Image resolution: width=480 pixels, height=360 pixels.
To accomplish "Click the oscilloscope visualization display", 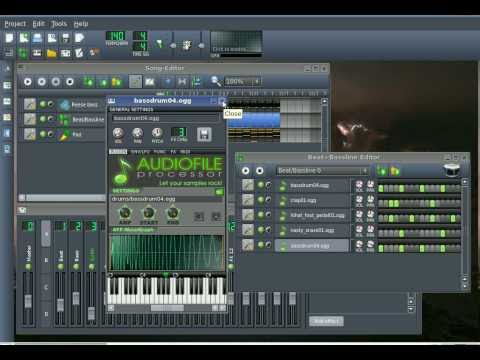I will (236, 42).
